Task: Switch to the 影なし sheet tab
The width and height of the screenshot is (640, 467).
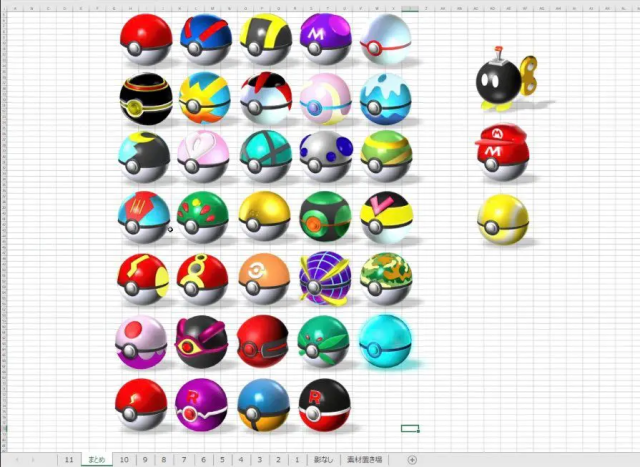Action: click(322, 460)
